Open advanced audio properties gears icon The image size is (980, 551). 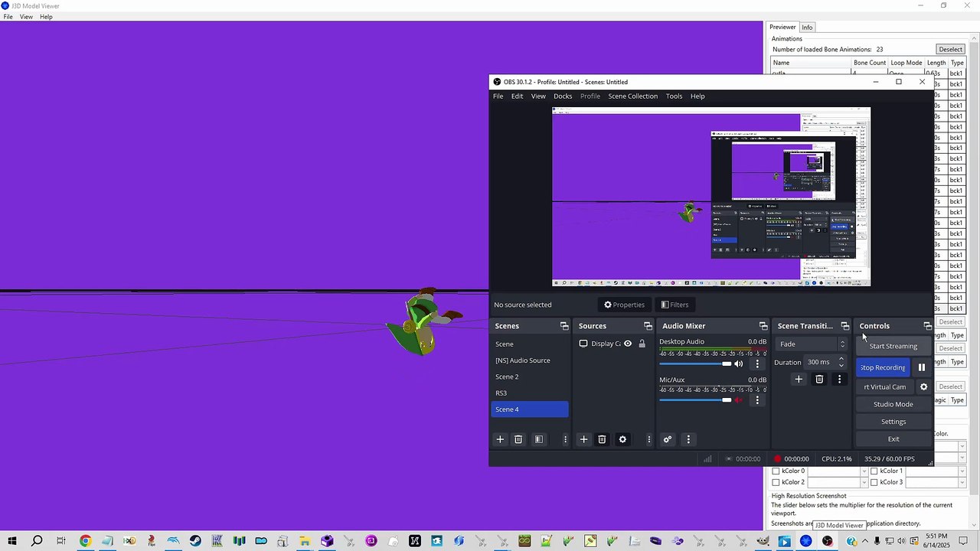coord(668,439)
